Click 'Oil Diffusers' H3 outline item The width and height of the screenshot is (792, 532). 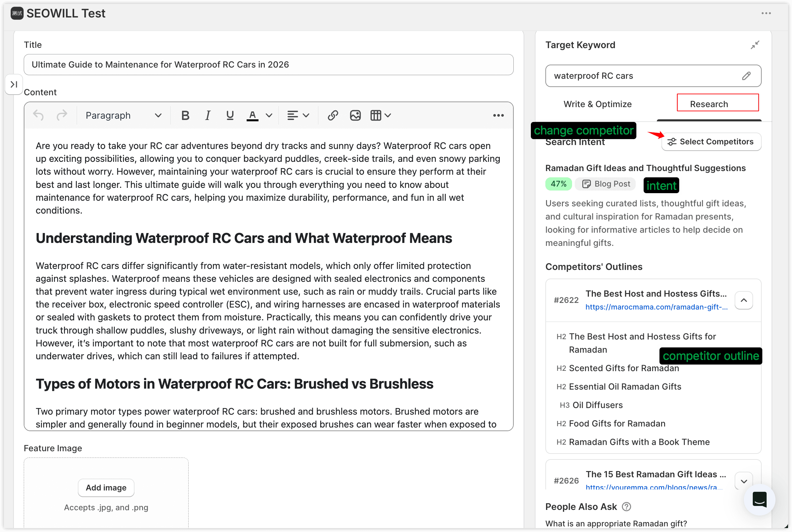(x=597, y=405)
